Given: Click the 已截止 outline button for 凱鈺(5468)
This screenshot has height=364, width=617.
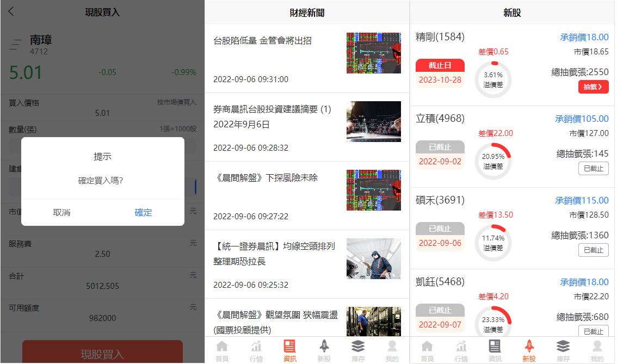Looking at the screenshot, I should pos(594,331).
